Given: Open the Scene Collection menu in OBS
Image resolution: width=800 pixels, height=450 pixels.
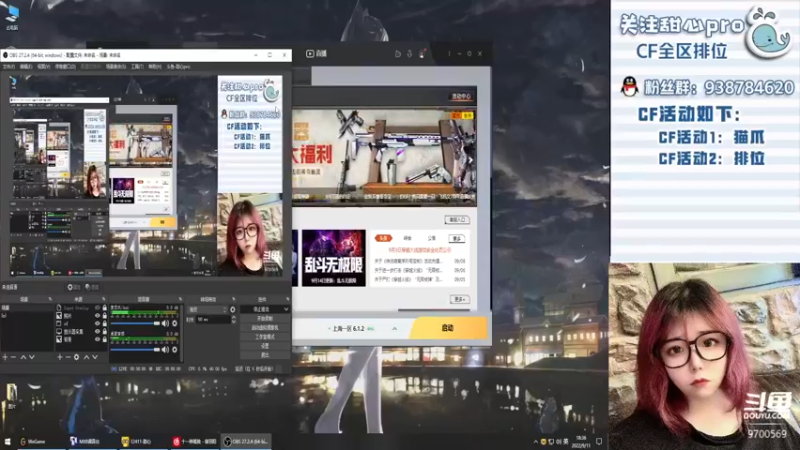Looking at the screenshot, I should tap(116, 67).
